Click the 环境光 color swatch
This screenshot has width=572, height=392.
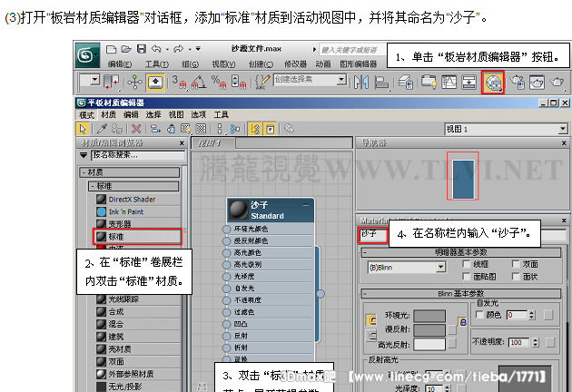[x=429, y=316]
